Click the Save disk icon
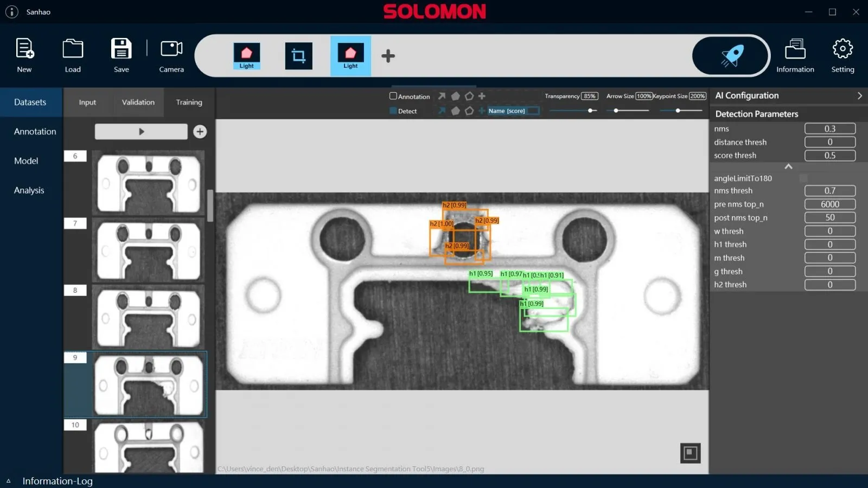The width and height of the screenshot is (868, 488). click(x=121, y=48)
